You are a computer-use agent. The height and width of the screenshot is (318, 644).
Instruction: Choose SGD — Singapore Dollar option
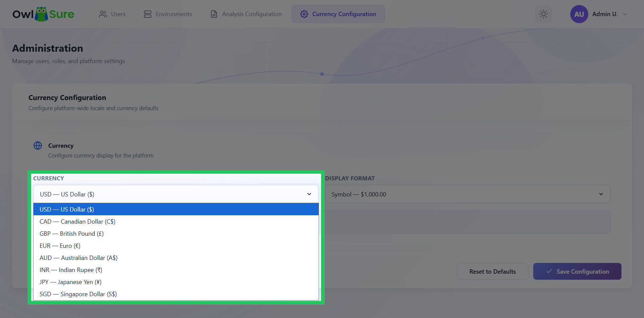pyautogui.click(x=176, y=294)
